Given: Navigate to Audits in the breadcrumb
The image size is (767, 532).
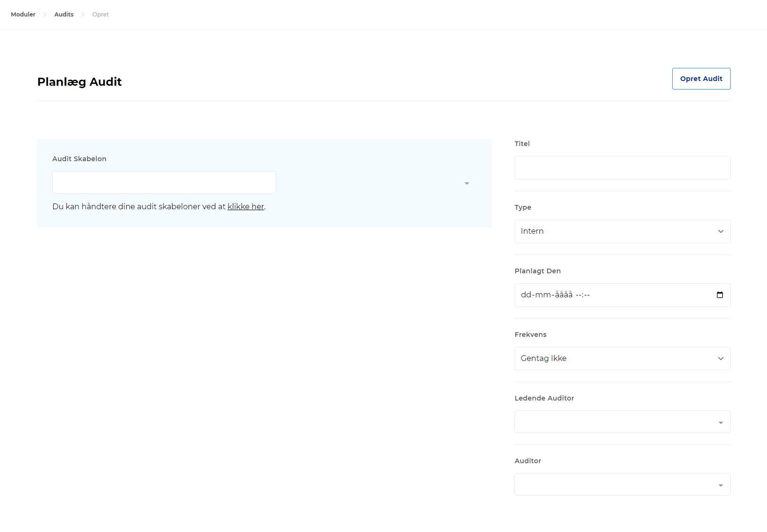Looking at the screenshot, I should click(x=64, y=15).
